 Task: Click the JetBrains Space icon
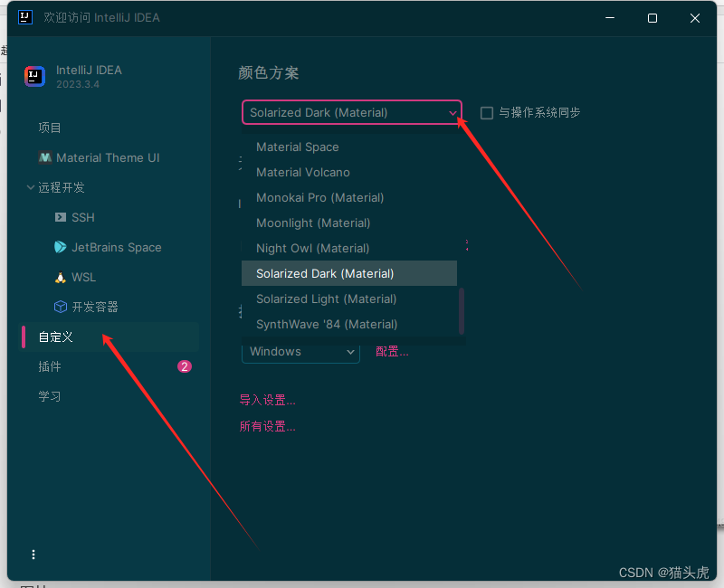pos(60,247)
